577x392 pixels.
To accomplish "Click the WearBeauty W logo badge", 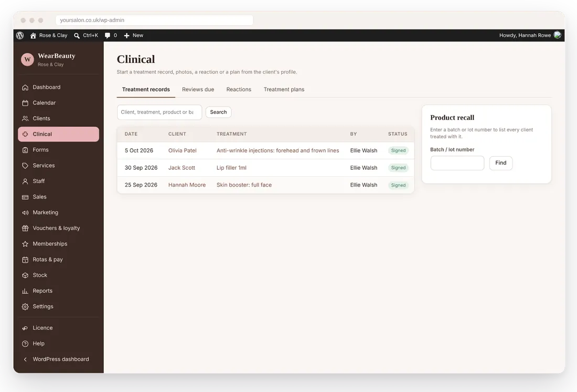I will tap(27, 60).
